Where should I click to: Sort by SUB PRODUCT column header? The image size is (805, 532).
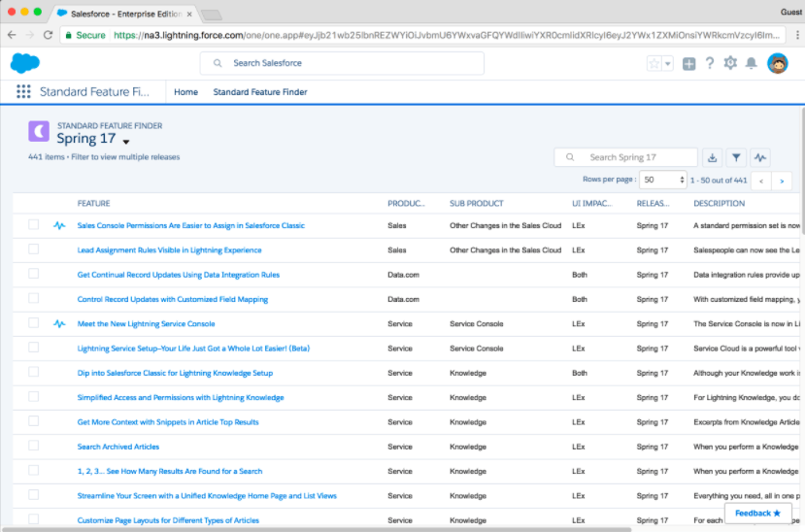click(477, 203)
